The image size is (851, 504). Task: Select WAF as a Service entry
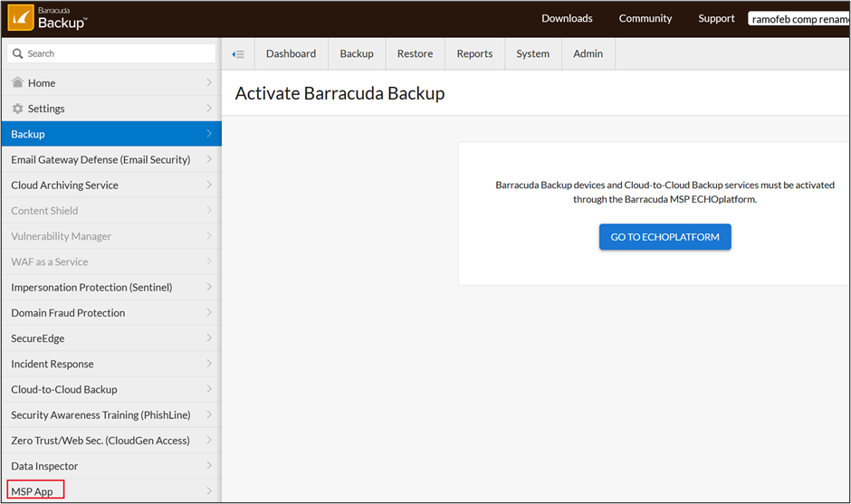(111, 262)
